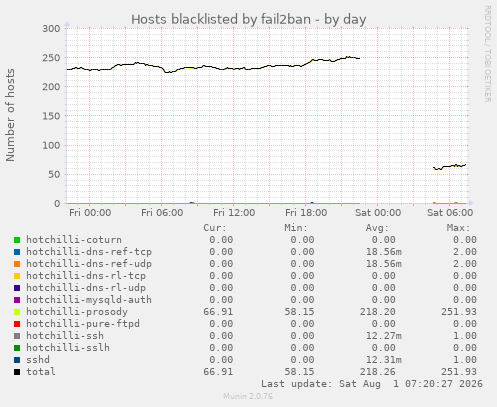Click sshd max value 1.00
The width and height of the screenshot is (497, 407).
click(x=465, y=360)
